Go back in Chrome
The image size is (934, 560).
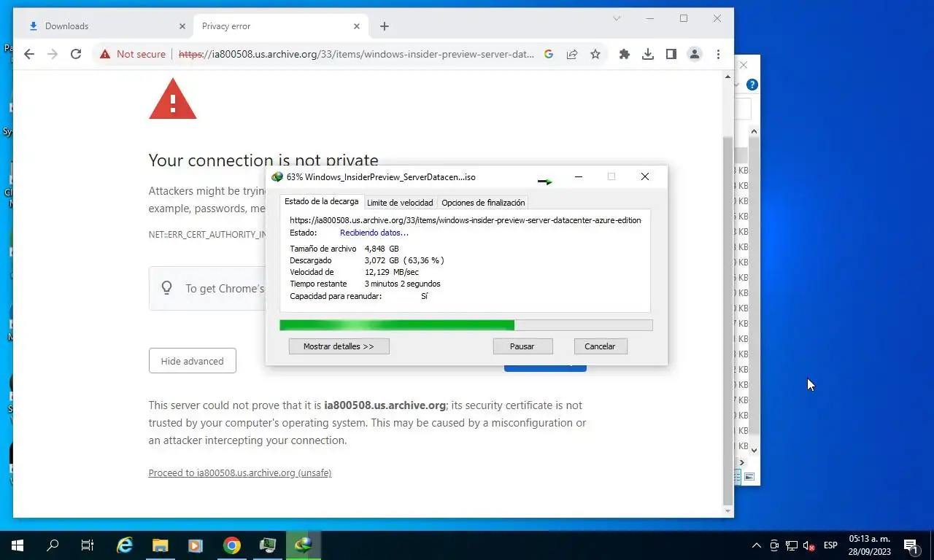29,54
